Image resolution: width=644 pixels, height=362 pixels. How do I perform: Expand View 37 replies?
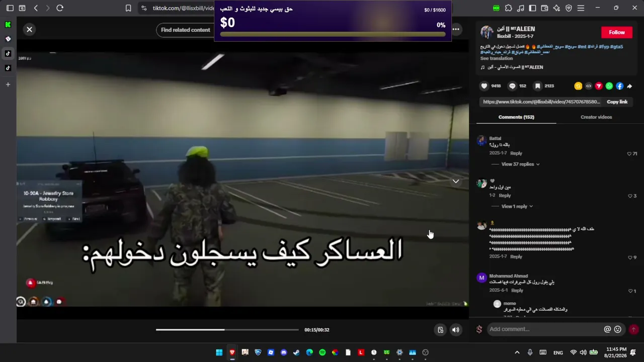520,164
